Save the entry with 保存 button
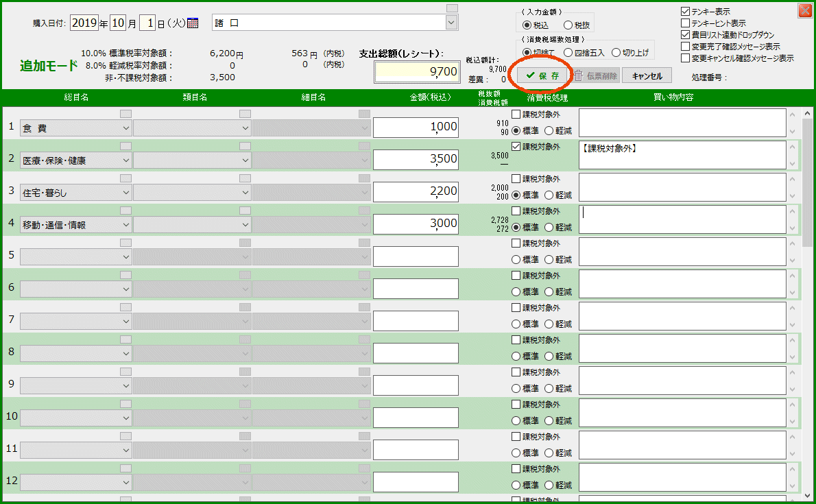The height and width of the screenshot is (504, 816). [542, 75]
